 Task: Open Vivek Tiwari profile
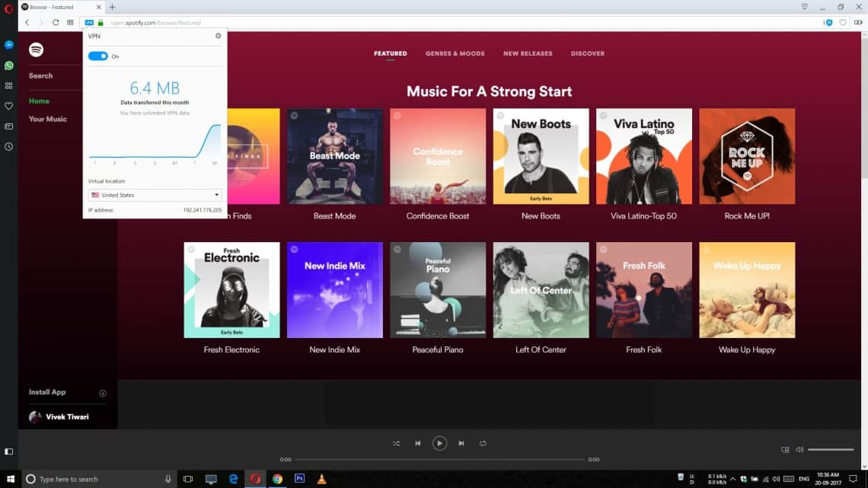tap(59, 416)
